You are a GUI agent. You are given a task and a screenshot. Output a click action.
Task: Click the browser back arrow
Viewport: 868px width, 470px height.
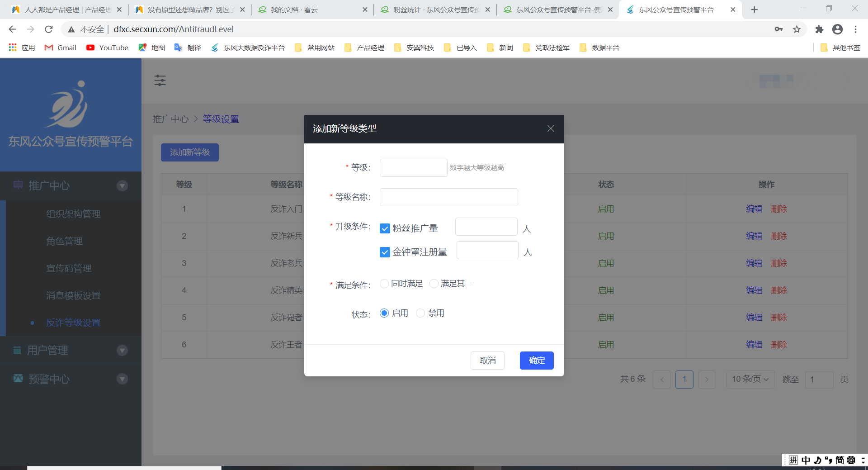(x=12, y=29)
